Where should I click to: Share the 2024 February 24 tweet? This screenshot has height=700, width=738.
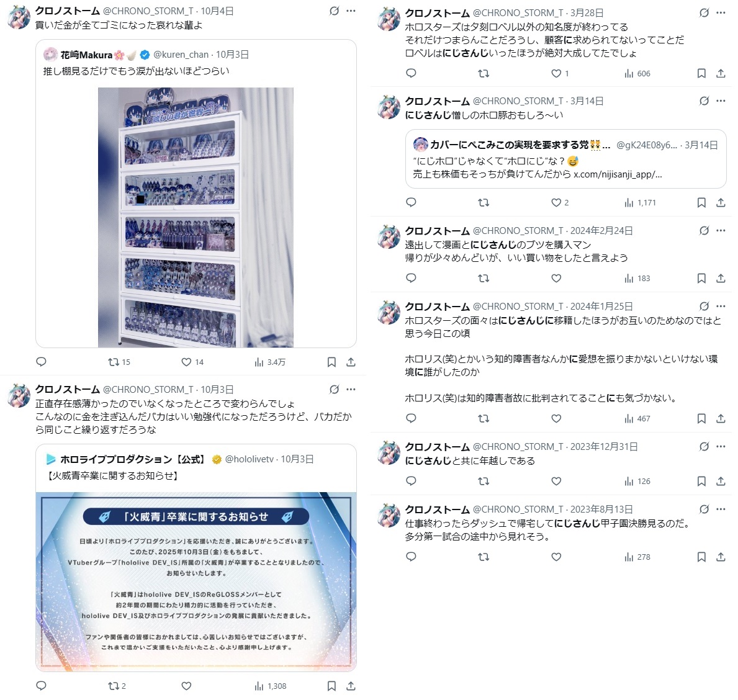tap(721, 278)
